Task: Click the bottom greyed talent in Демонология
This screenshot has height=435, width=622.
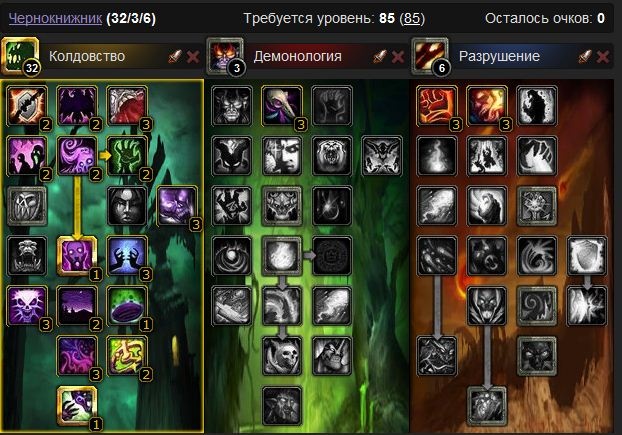Action: 282,406
